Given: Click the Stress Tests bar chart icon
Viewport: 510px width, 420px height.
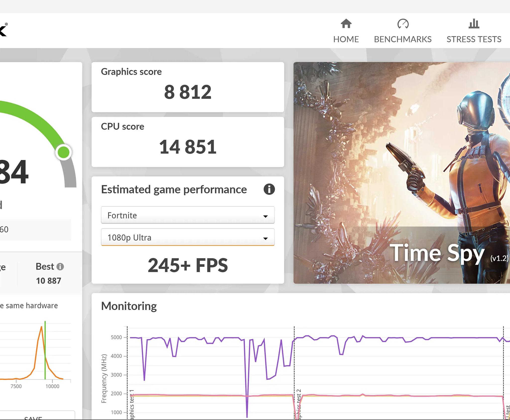Looking at the screenshot, I should 474,24.
